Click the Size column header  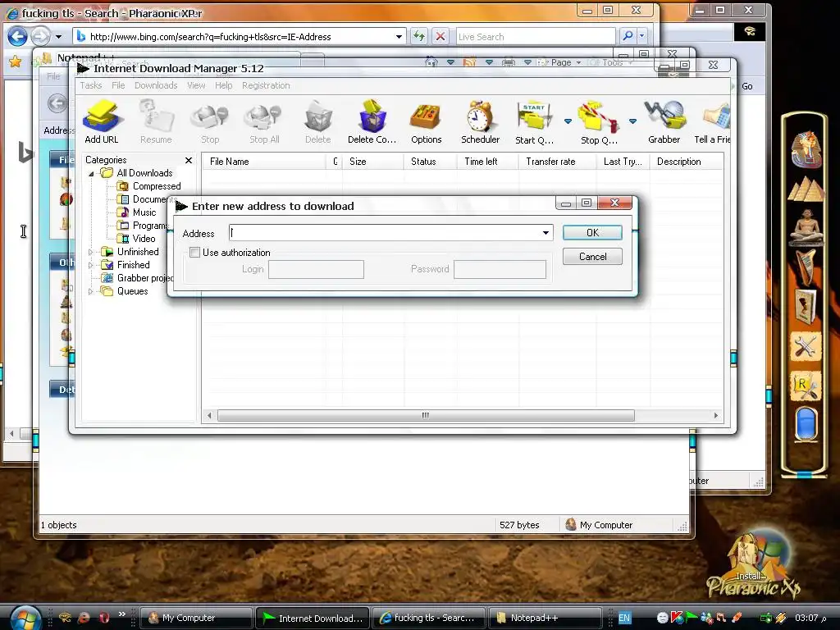tap(373, 162)
